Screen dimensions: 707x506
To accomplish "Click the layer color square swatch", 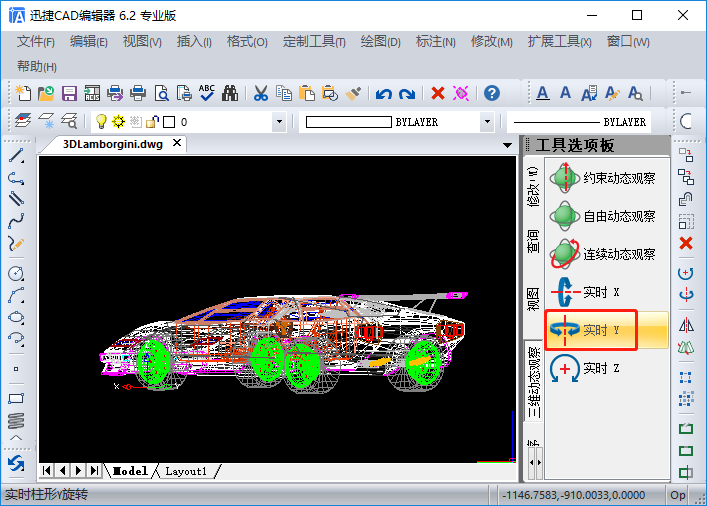I will [x=169, y=122].
